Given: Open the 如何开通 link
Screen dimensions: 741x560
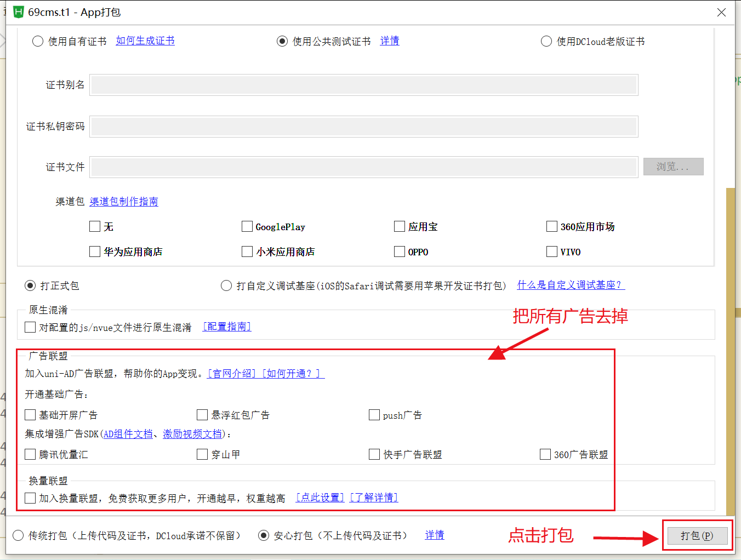Looking at the screenshot, I should pos(292,374).
